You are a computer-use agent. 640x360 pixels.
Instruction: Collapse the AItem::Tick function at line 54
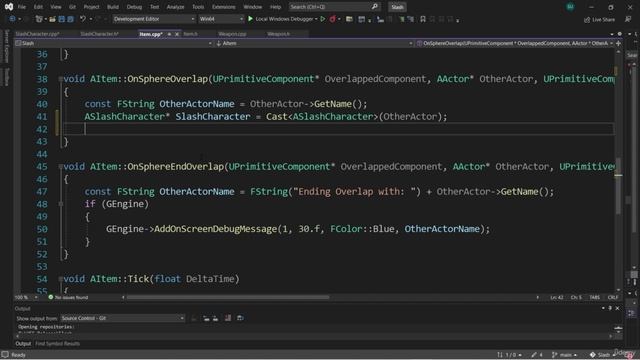point(60,279)
